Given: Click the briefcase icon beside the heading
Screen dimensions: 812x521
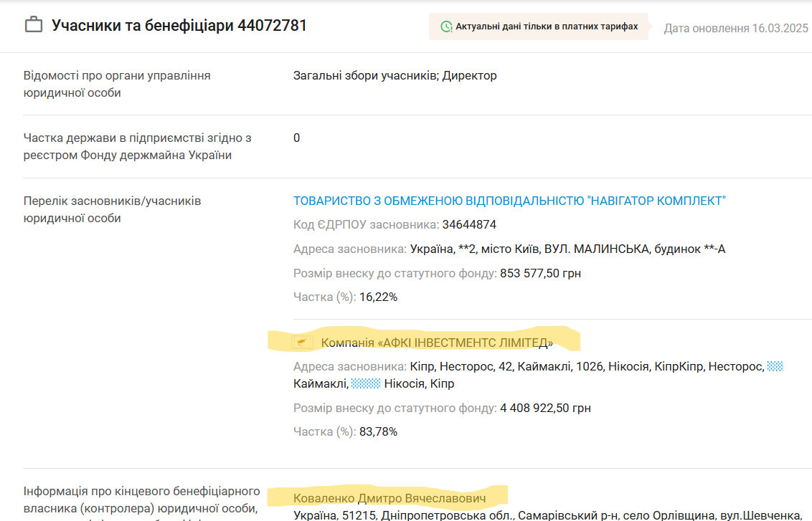Looking at the screenshot, I should click(x=34, y=26).
